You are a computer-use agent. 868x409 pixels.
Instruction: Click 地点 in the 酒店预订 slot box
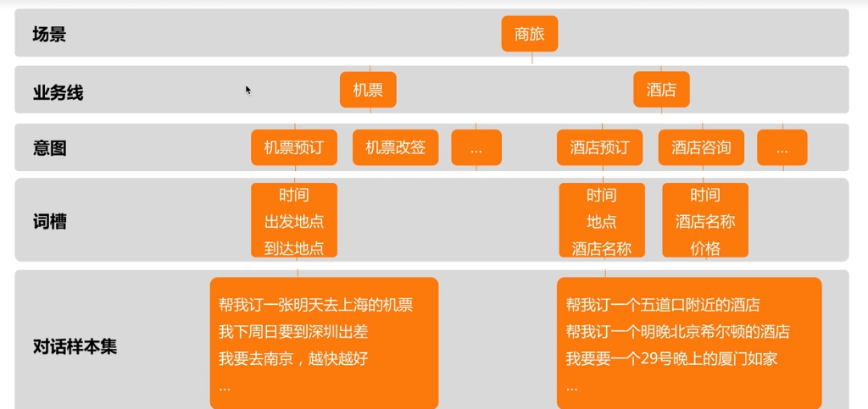[x=602, y=222]
